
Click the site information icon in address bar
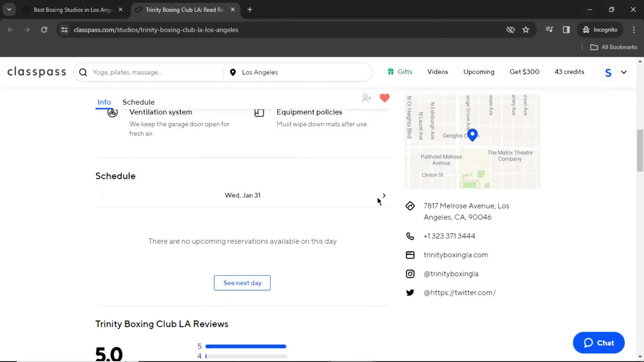[64, 30]
